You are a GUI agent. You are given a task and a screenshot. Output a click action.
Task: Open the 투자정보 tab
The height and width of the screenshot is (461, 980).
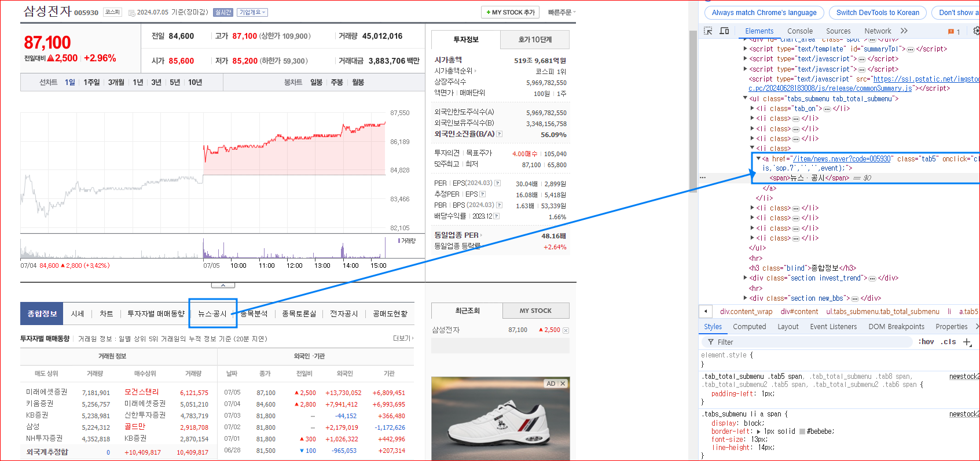click(x=466, y=39)
